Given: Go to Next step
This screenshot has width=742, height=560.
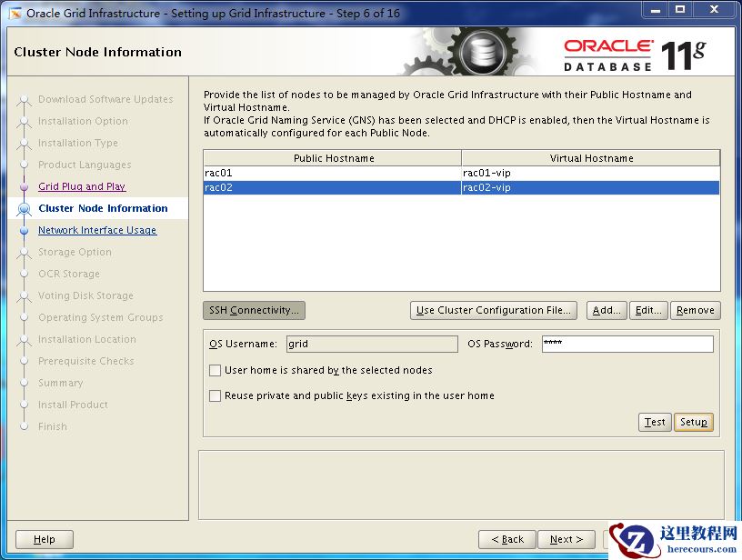Looking at the screenshot, I should pos(567,539).
